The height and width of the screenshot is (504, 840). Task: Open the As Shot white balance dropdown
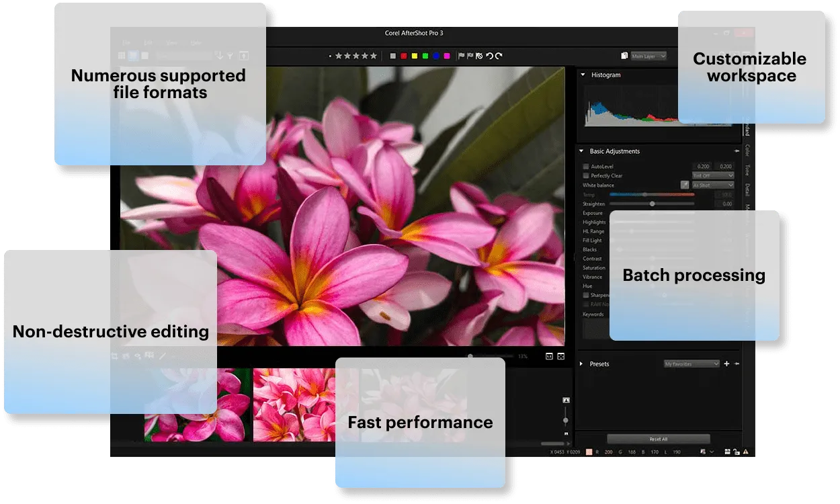point(712,185)
